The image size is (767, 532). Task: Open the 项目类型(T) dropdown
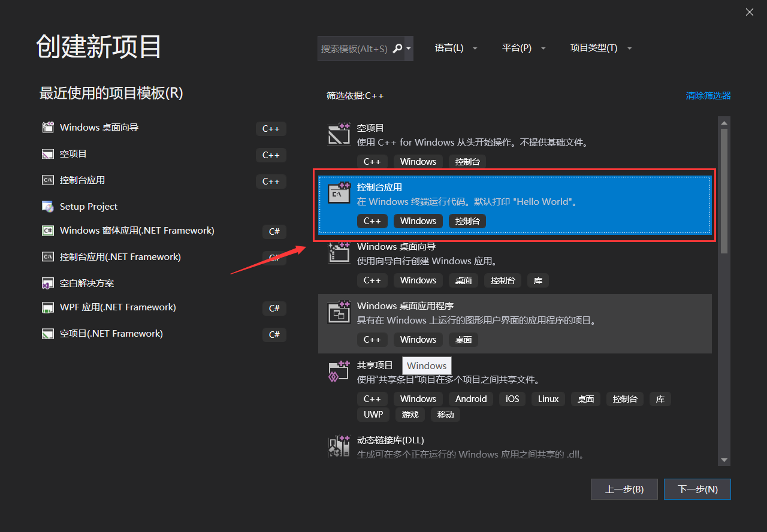(x=600, y=48)
